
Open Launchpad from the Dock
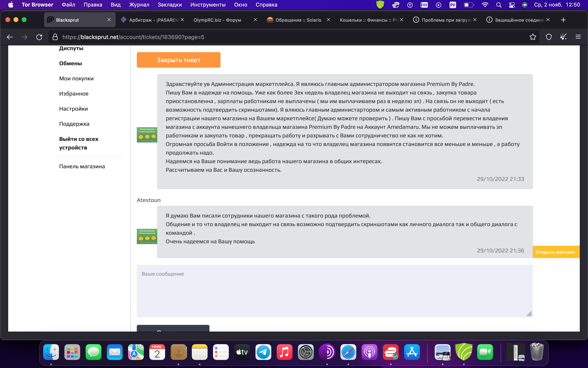click(x=72, y=352)
